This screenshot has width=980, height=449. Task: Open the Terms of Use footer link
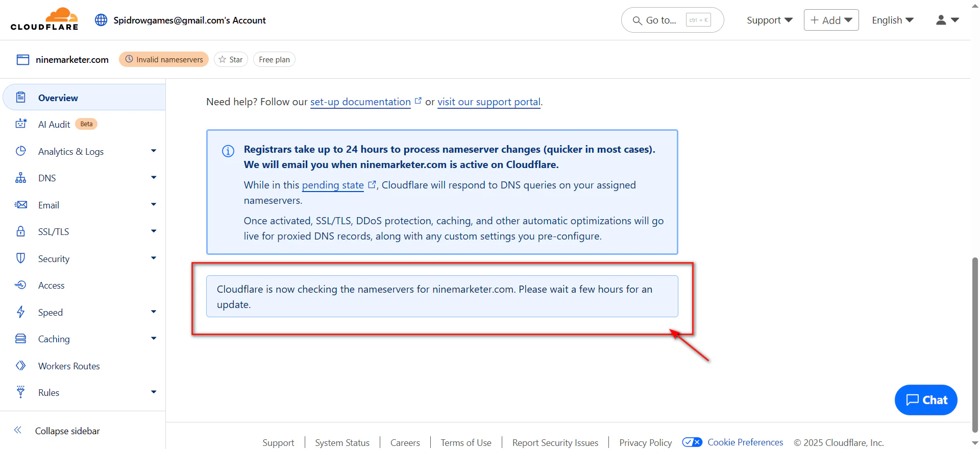pyautogui.click(x=466, y=442)
